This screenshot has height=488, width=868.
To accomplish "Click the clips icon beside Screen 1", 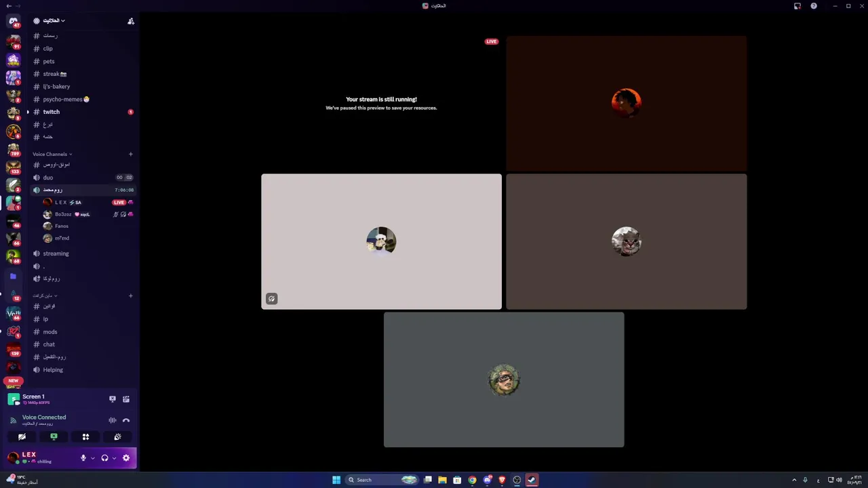I will [x=125, y=399].
